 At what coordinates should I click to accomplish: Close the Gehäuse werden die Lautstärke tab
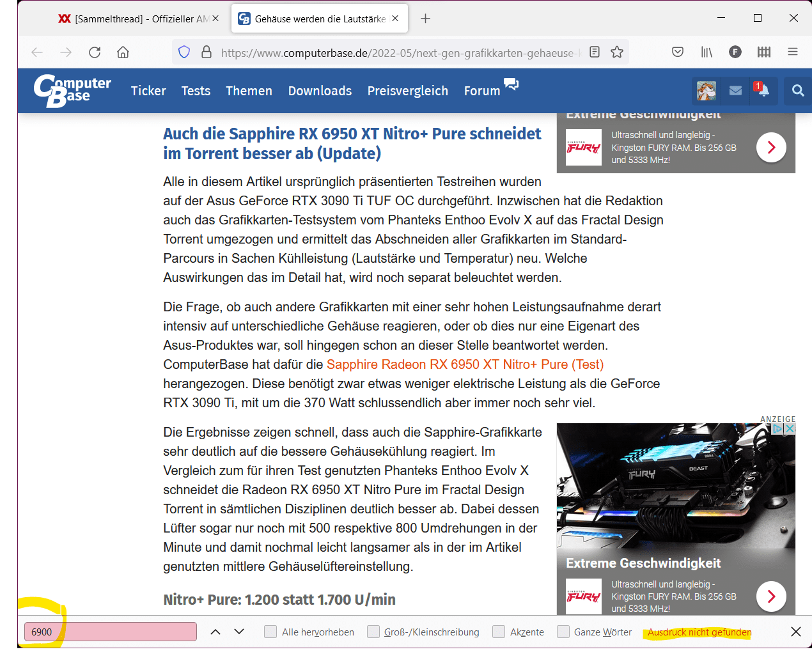[395, 19]
